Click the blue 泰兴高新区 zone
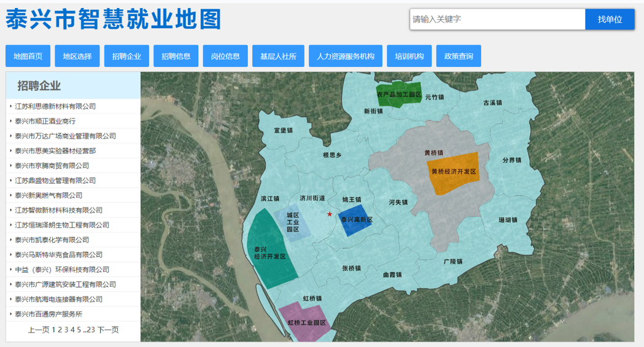Viewport: 644px width, 347px height. point(356,221)
